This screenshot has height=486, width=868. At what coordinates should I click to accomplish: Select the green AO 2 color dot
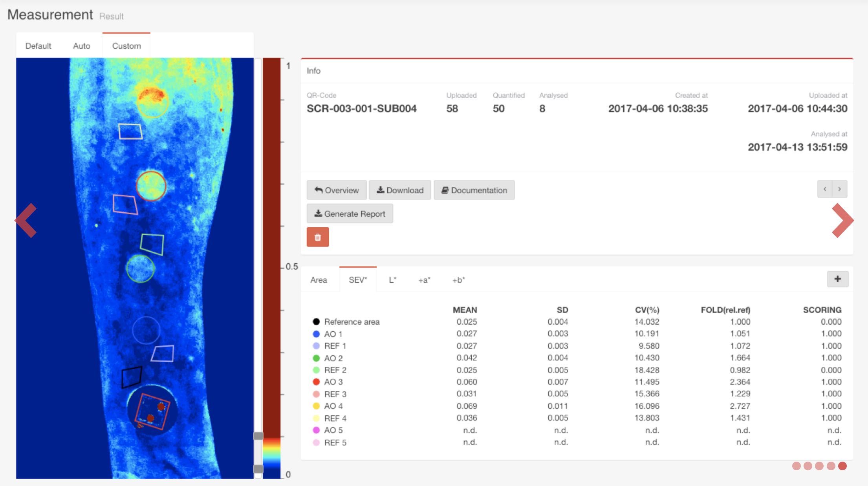click(316, 358)
